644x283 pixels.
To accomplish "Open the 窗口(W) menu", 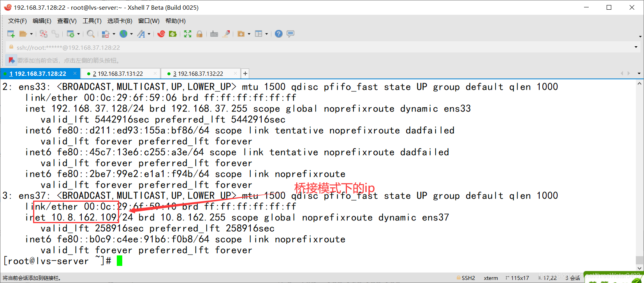I will pyautogui.click(x=149, y=21).
